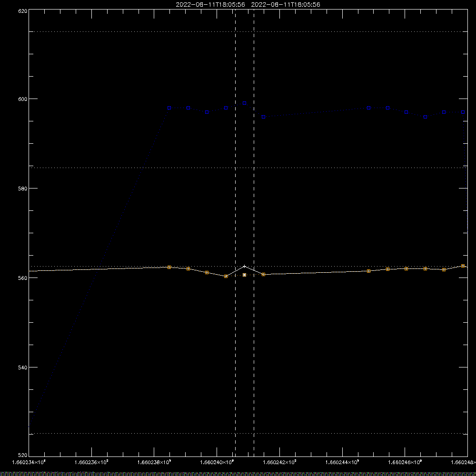
Task: Click the 600 y-axis label
Action: click(x=23, y=99)
